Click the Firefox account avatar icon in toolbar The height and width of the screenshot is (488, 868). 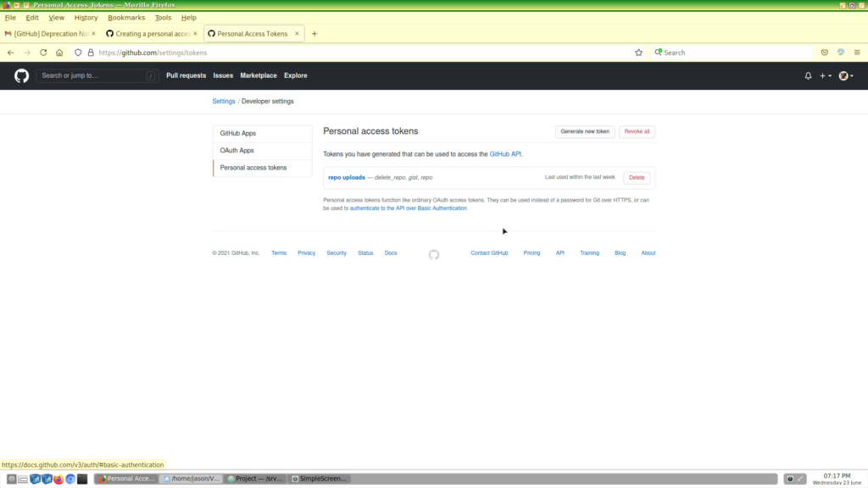(x=841, y=53)
